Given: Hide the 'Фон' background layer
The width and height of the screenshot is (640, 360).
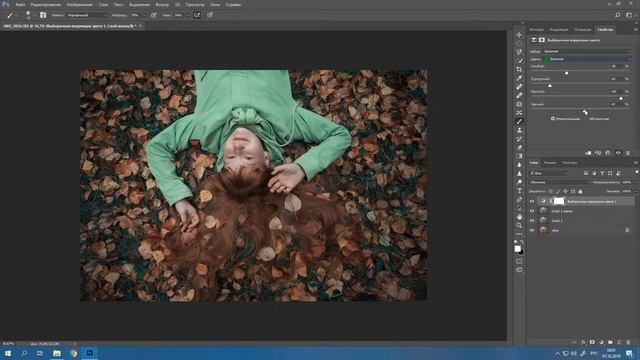Looking at the screenshot, I should click(532, 230).
